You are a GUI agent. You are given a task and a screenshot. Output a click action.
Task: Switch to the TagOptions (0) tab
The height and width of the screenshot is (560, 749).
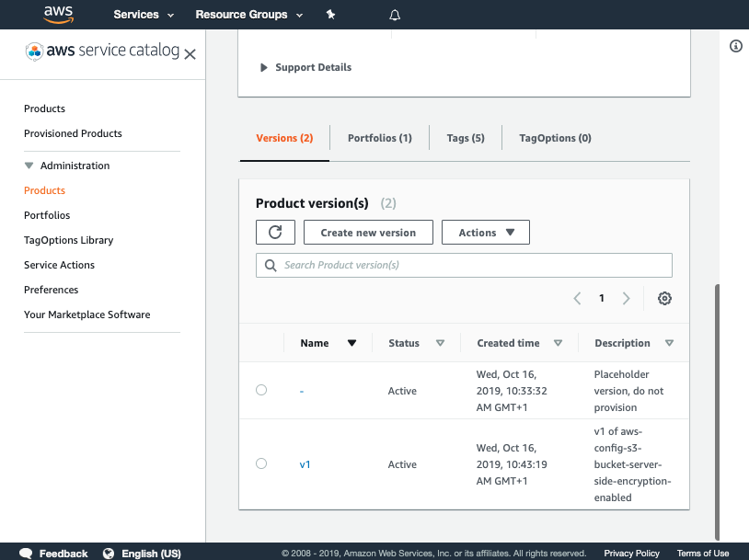[555, 138]
